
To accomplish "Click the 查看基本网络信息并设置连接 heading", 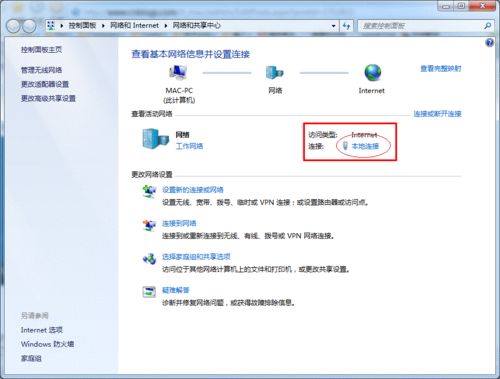I will [x=190, y=54].
